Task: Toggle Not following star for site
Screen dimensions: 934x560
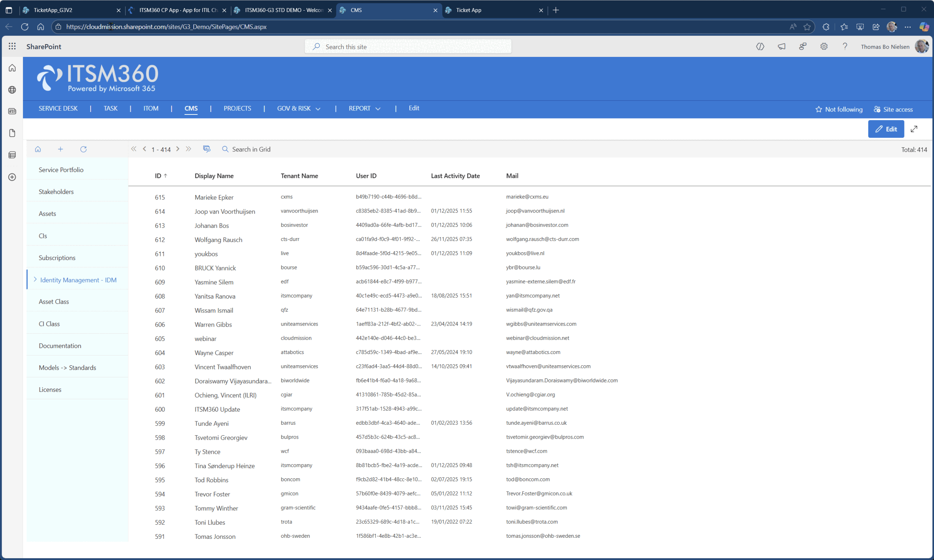Action: (x=838, y=109)
